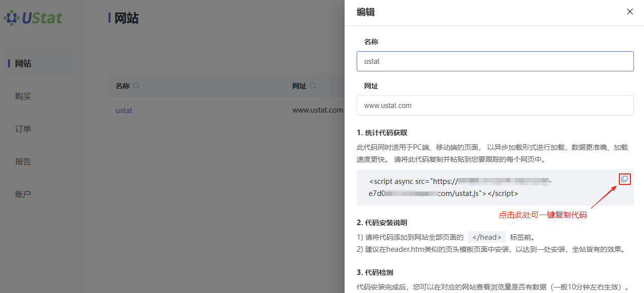Click the www.ustat.com cell in the table
Image resolution: width=644 pixels, height=293 pixels.
tap(317, 110)
